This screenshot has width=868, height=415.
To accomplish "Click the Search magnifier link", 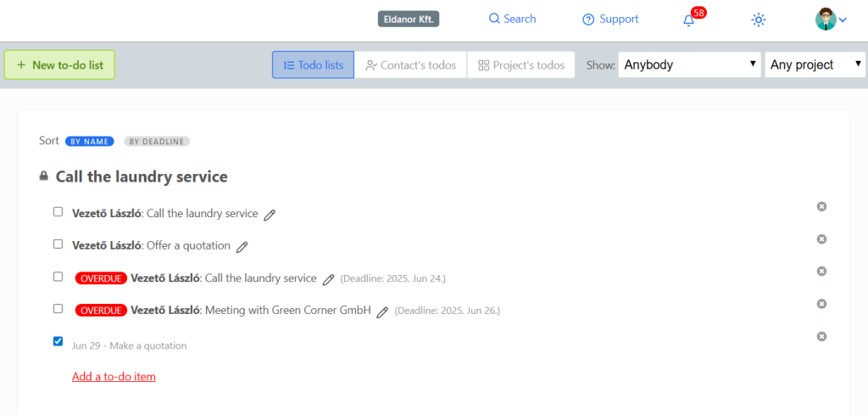I will coord(513,19).
